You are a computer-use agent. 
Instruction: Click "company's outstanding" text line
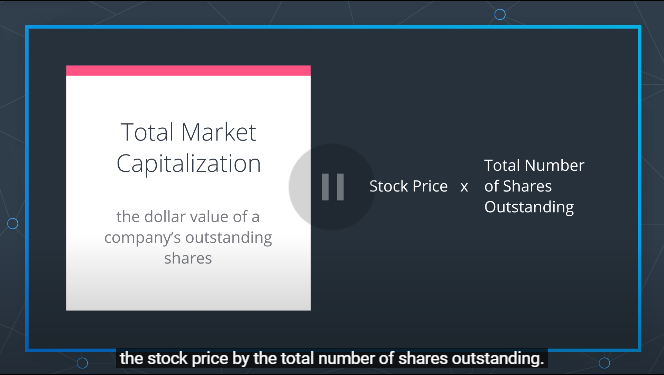(188, 237)
